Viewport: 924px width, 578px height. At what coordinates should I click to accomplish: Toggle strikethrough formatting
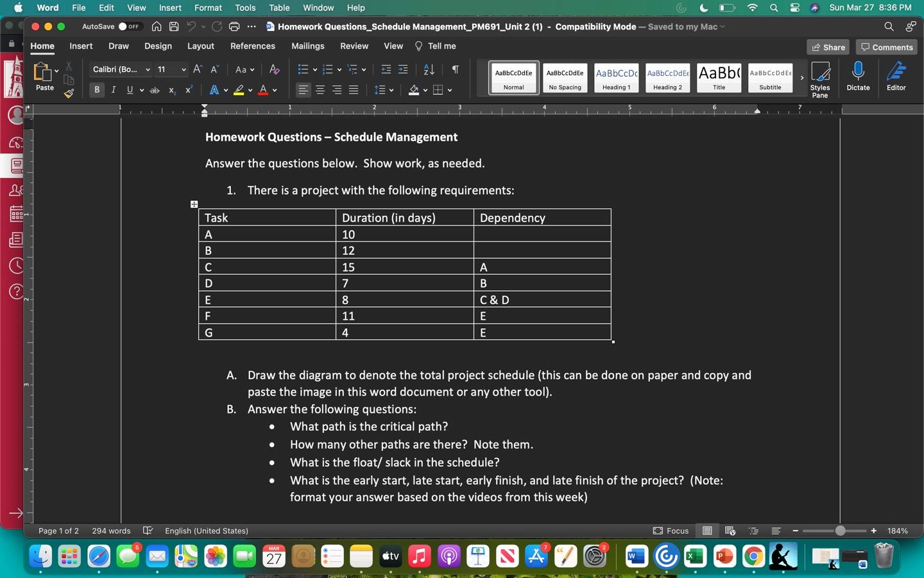[154, 90]
